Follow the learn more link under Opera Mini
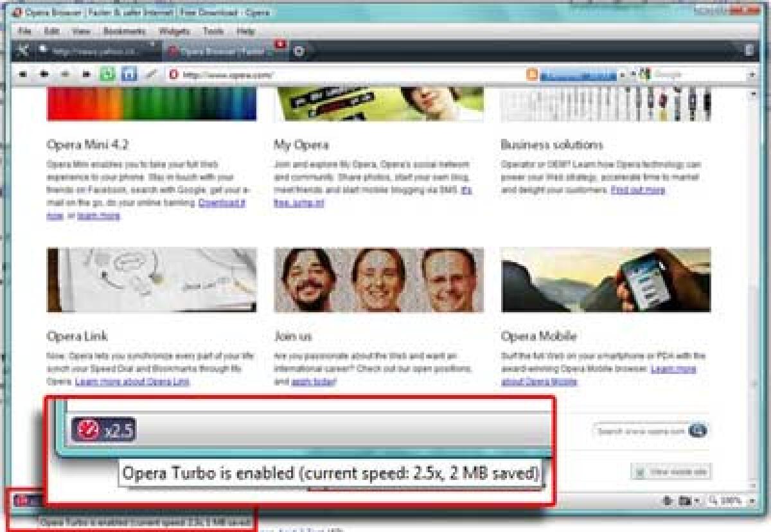Screen dimensions: 771x532 [98, 216]
